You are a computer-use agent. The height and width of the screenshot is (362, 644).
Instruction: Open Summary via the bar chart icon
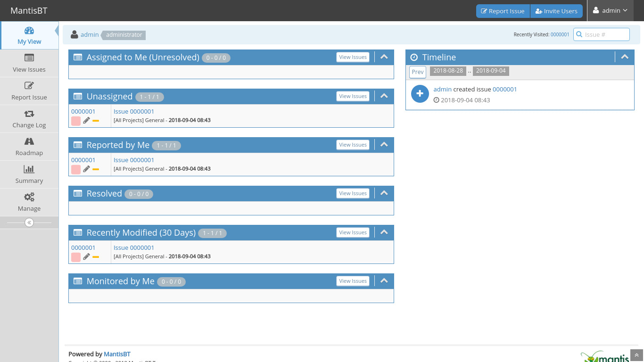29,169
